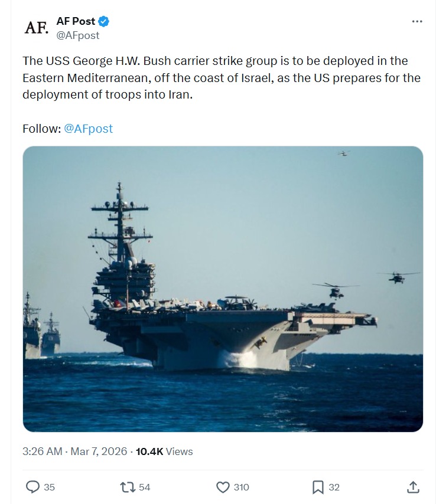Viewport: 436px width, 504px height.
Task: Click the reply comment icon
Action: pyautogui.click(x=33, y=487)
